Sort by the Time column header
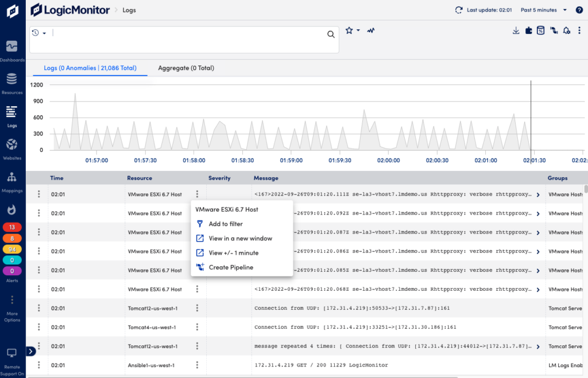This screenshot has width=588, height=378. 57,178
